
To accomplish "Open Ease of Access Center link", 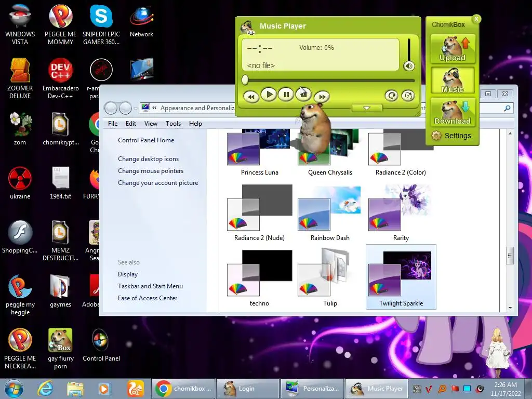I will [x=148, y=298].
